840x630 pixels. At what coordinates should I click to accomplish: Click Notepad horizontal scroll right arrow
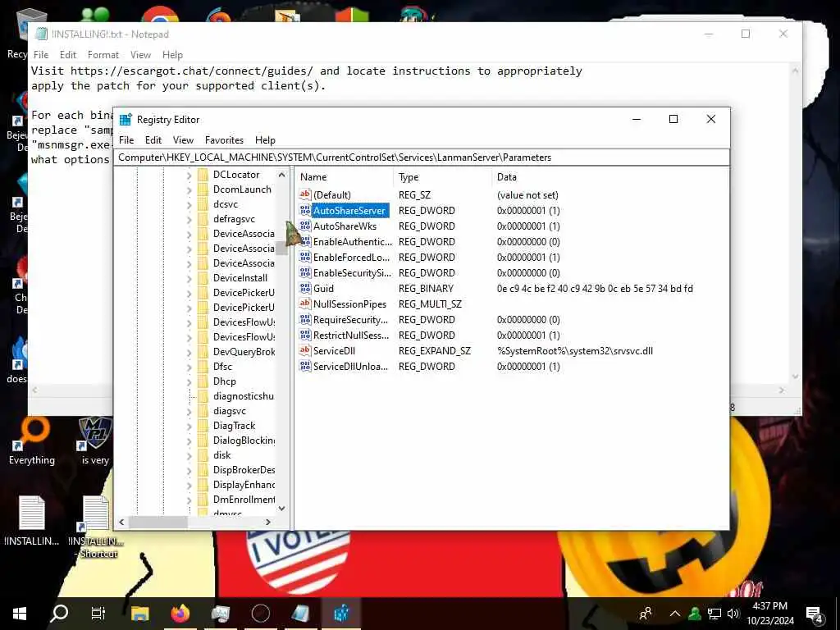(x=781, y=390)
